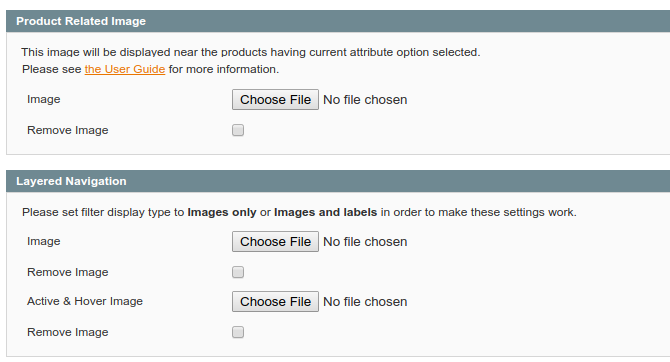Screen dimensions: 670x362
Task: Click the Product Related Image section header
Action: click(338, 21)
